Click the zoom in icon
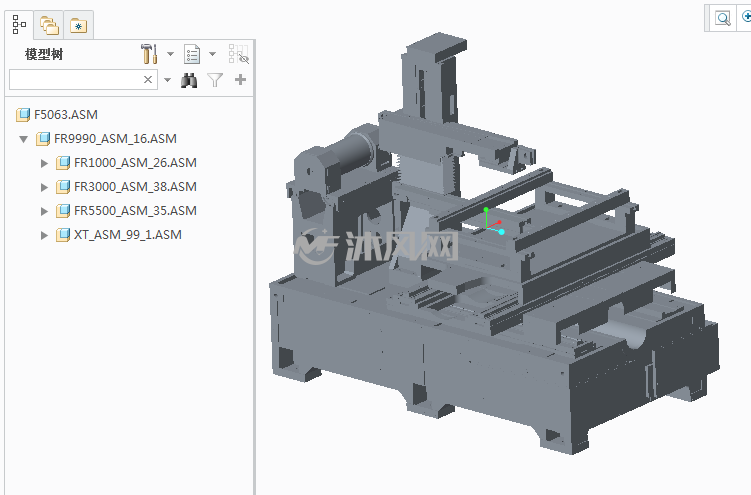Image resolution: width=751 pixels, height=495 pixels. (746, 17)
